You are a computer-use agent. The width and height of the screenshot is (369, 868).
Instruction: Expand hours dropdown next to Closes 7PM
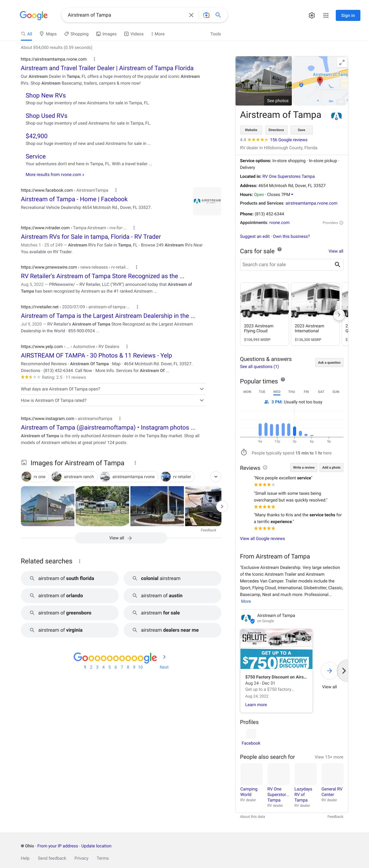[292, 194]
